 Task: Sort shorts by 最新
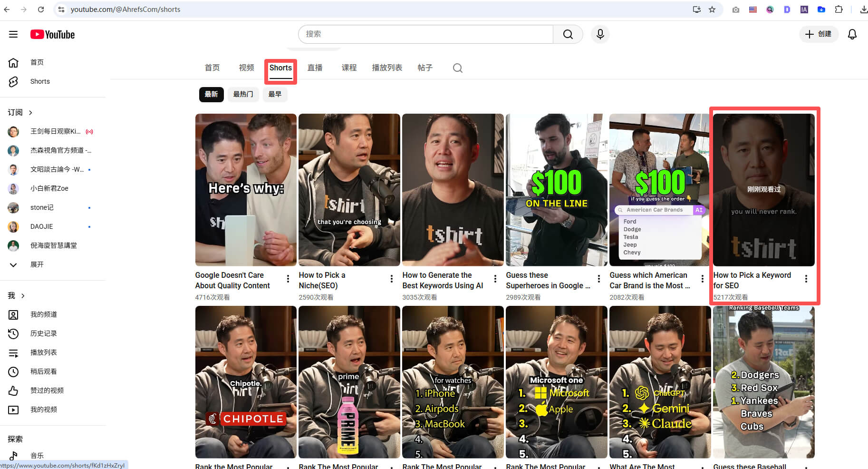(x=211, y=94)
